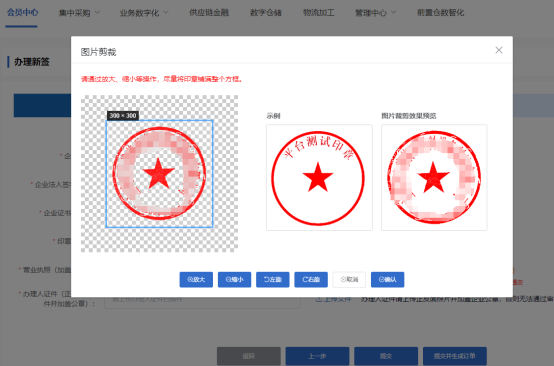Open the 供应链金融 menu item
554x366 pixels.
[209, 13]
